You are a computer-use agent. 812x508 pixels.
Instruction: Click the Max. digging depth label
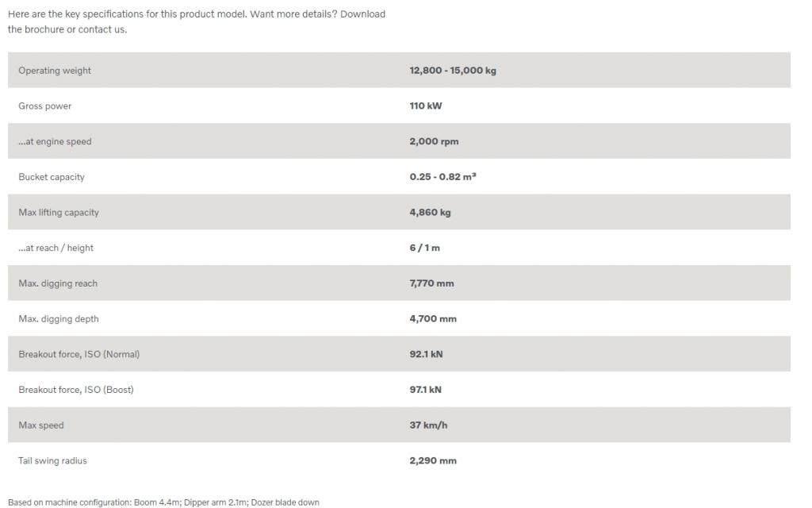pyautogui.click(x=58, y=319)
